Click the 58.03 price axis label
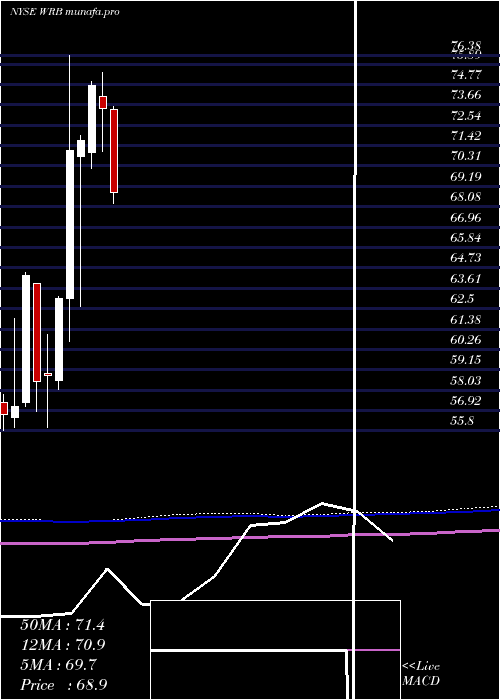This screenshot has width=500, height=700. tap(466, 380)
